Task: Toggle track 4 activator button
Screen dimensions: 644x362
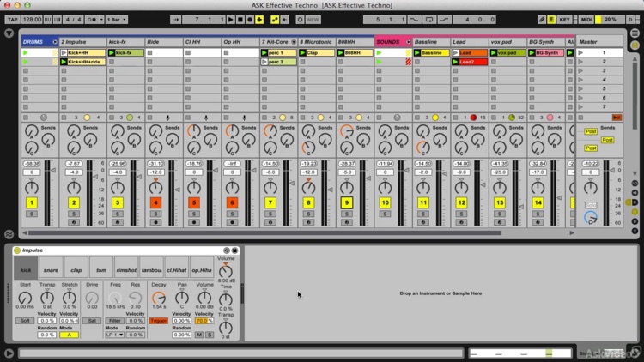Action: (155, 202)
